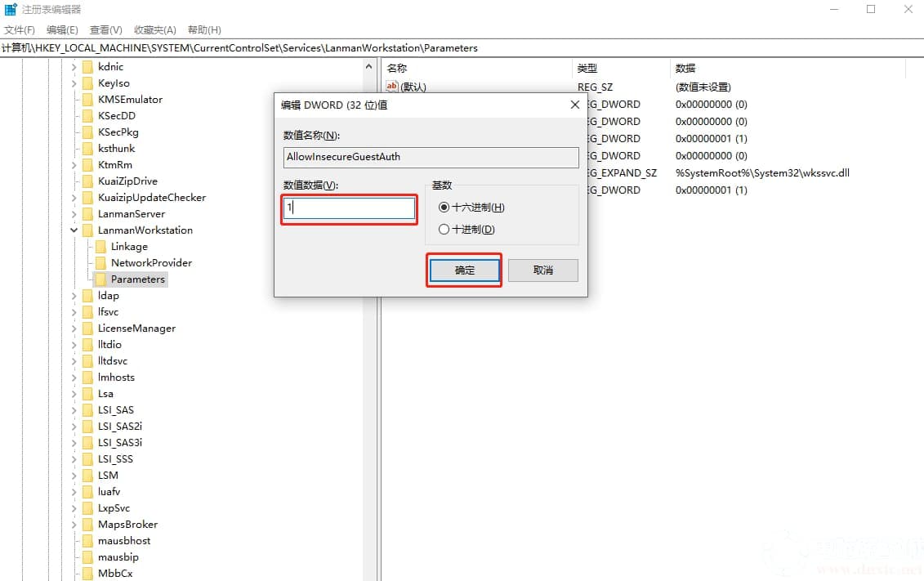
Task: Select the mausbip tree item
Action: (x=118, y=556)
